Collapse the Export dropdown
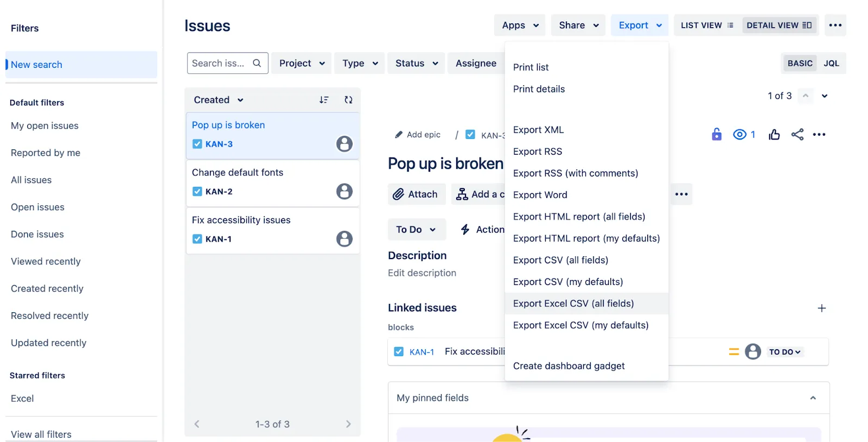The height and width of the screenshot is (442, 868). pyautogui.click(x=640, y=25)
